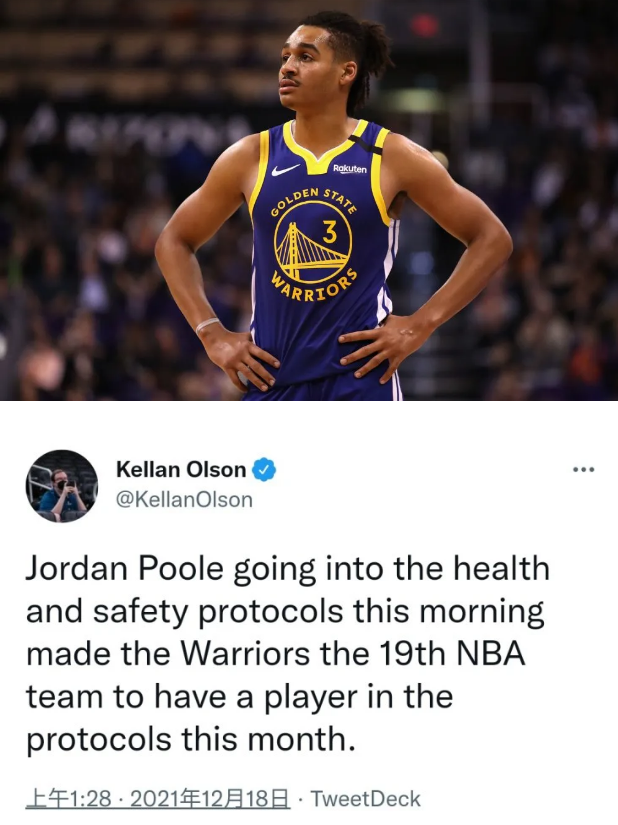Click the player's face in the photo

[309, 68]
